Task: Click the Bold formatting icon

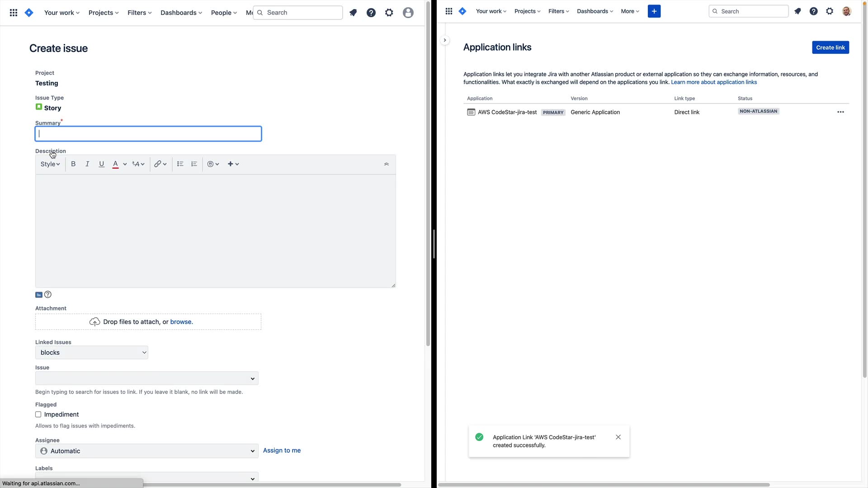Action: [73, 164]
